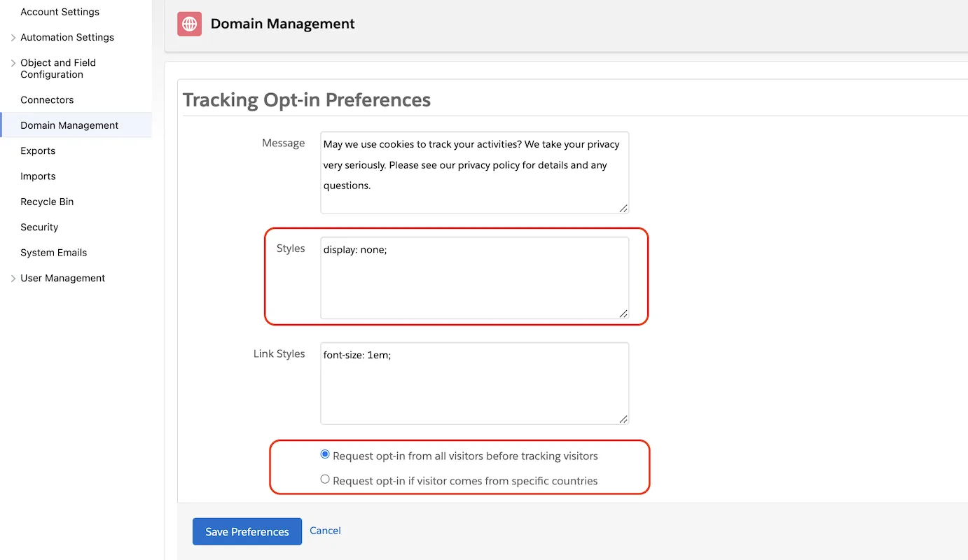
Task: Click the Domain Management globe icon
Action: (x=190, y=24)
